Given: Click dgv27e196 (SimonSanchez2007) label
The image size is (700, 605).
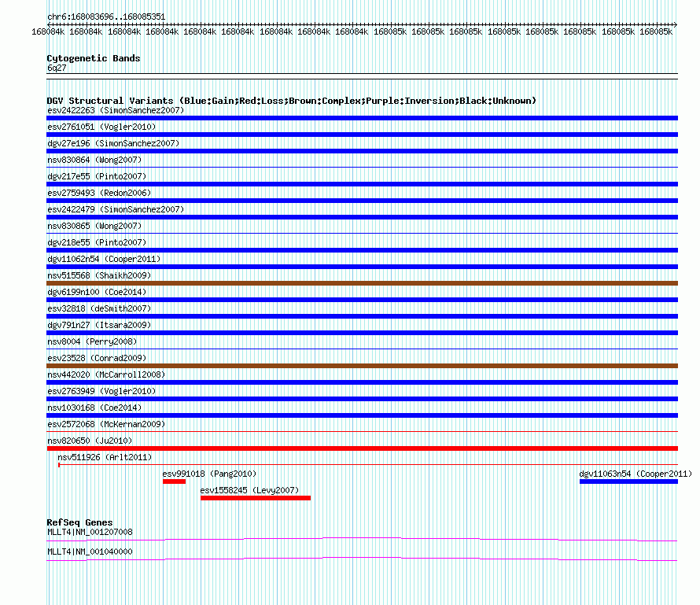Looking at the screenshot, I should pyautogui.click(x=113, y=143).
